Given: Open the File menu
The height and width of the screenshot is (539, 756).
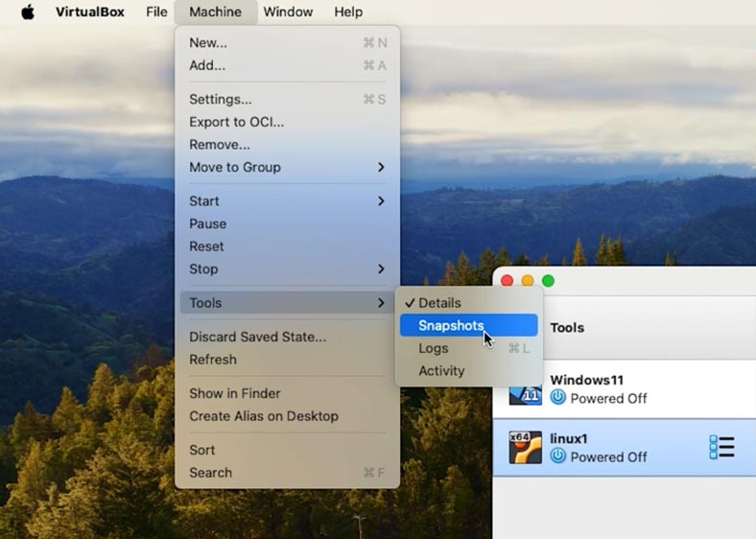Looking at the screenshot, I should (x=156, y=12).
